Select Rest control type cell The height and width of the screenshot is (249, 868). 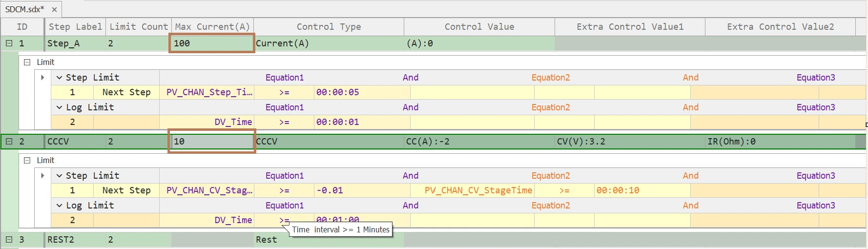click(x=329, y=240)
